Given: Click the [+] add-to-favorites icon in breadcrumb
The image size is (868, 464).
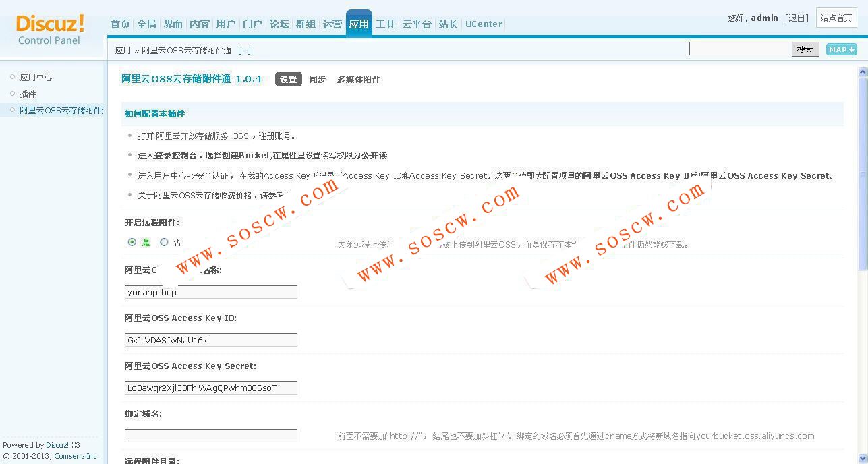Looking at the screenshot, I should pos(244,51).
